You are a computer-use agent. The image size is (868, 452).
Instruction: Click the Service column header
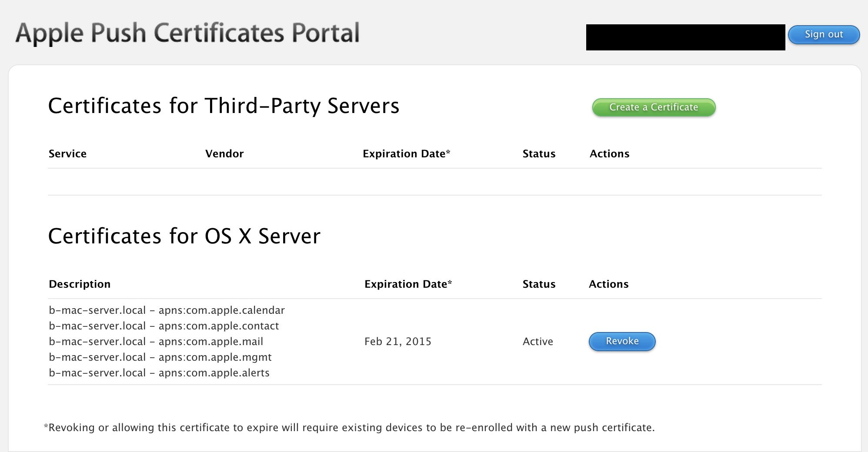[67, 154]
